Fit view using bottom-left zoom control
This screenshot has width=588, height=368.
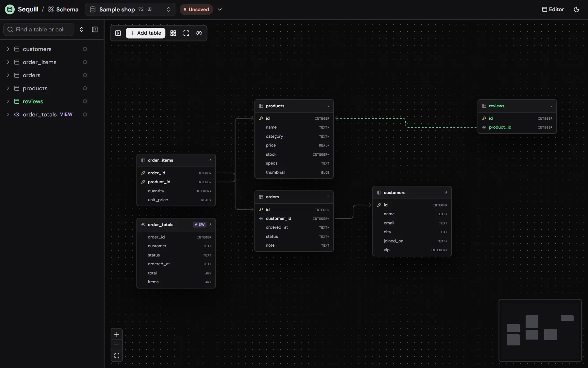pyautogui.click(x=117, y=356)
